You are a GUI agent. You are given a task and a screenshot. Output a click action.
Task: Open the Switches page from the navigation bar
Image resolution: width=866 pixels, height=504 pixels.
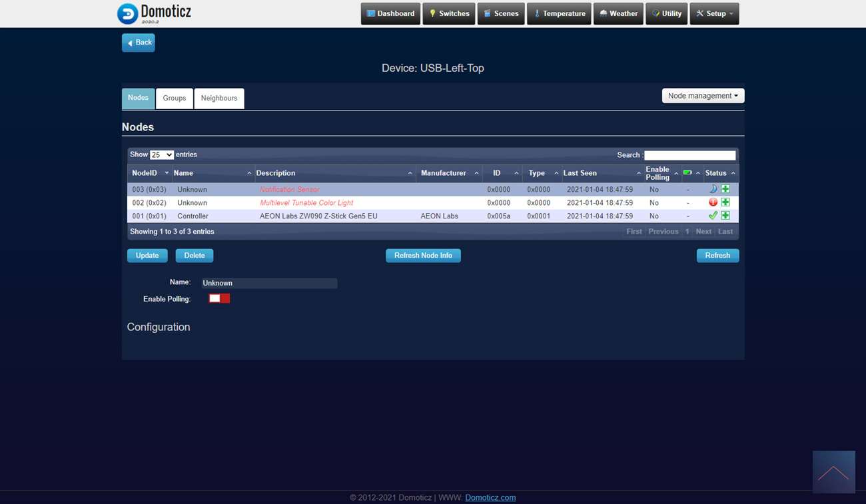449,13
